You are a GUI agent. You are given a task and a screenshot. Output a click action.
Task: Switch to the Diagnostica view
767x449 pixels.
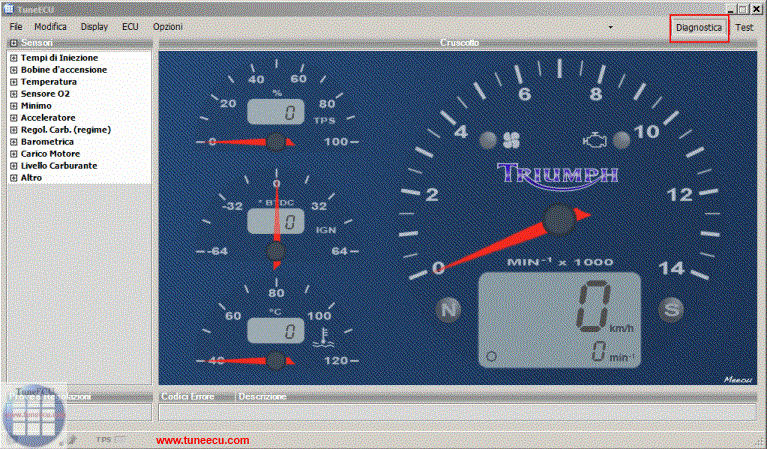pyautogui.click(x=699, y=28)
